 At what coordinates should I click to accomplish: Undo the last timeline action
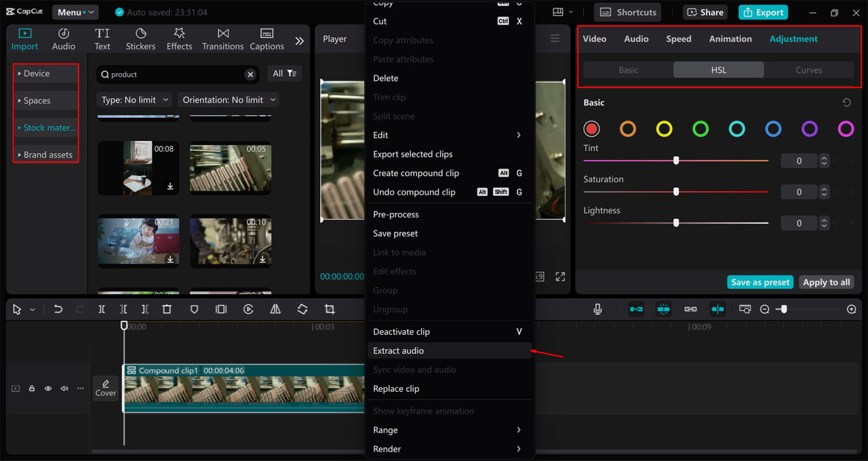[58, 309]
